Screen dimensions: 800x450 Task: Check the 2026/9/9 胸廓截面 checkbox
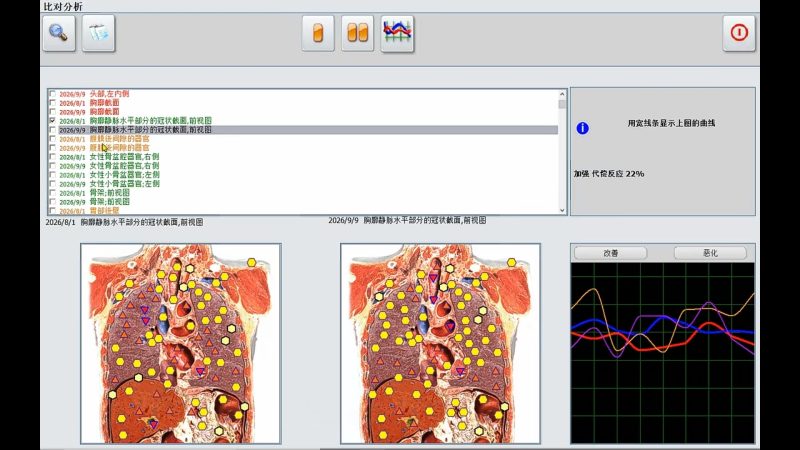click(x=53, y=112)
